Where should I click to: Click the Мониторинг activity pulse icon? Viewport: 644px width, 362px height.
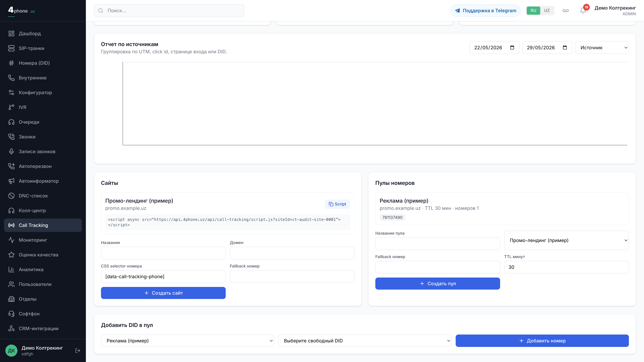[x=11, y=240]
